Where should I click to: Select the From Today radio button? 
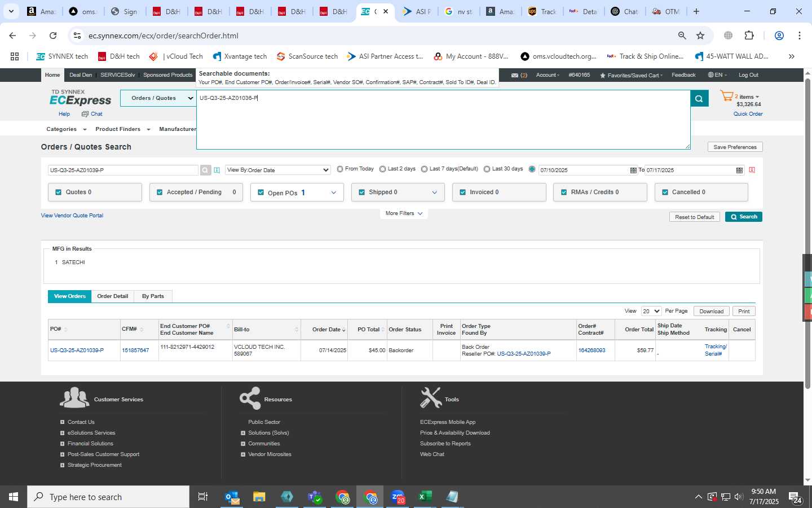[340, 169]
